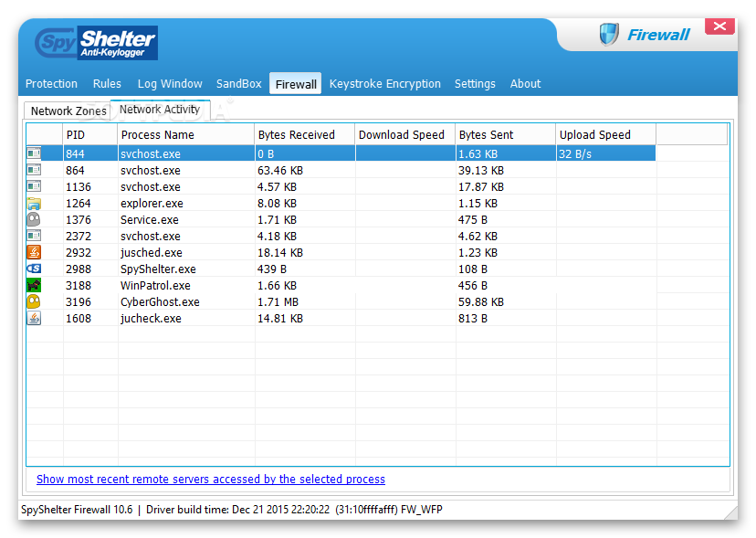Select the WinPatrol.exe process name
Image resolution: width=756 pixels, height=538 pixels.
click(155, 285)
